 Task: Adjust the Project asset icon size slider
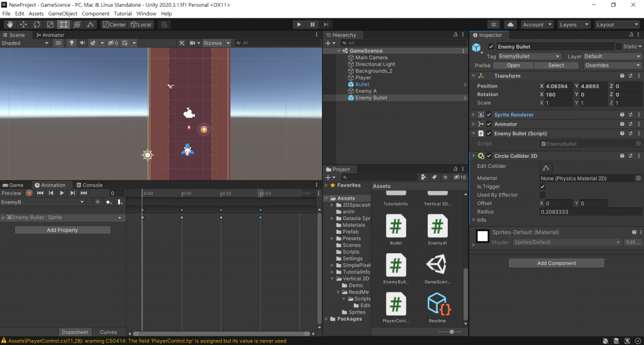pyautogui.click(x=451, y=331)
